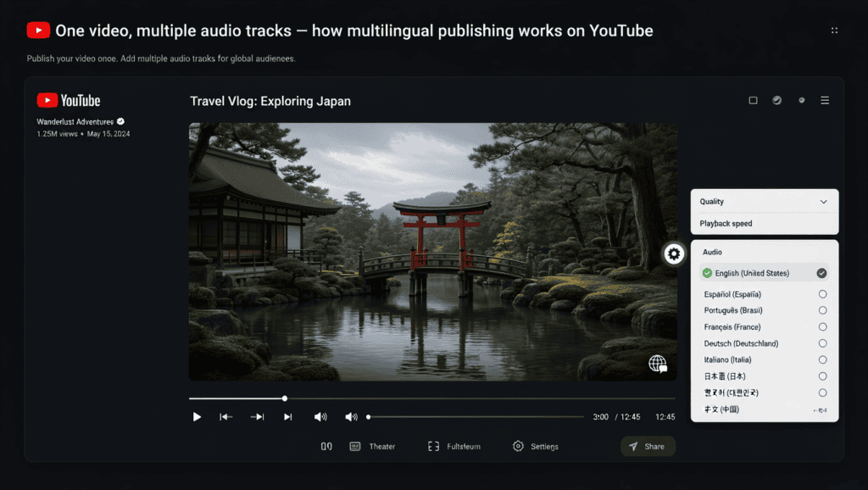The image size is (868, 490).
Task: Click the Settings gear icon below the player
Action: pyautogui.click(x=518, y=446)
